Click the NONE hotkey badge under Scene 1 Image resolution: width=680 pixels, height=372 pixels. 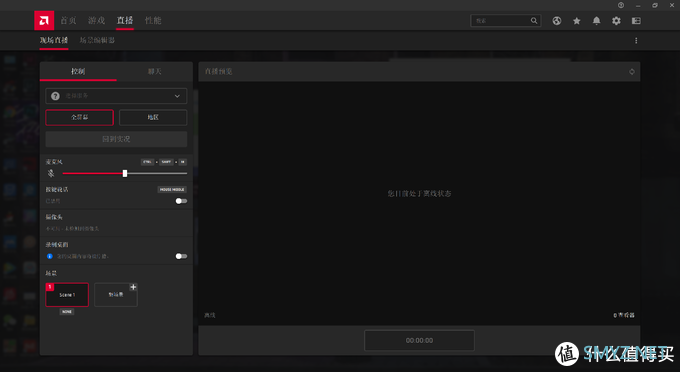tap(67, 312)
